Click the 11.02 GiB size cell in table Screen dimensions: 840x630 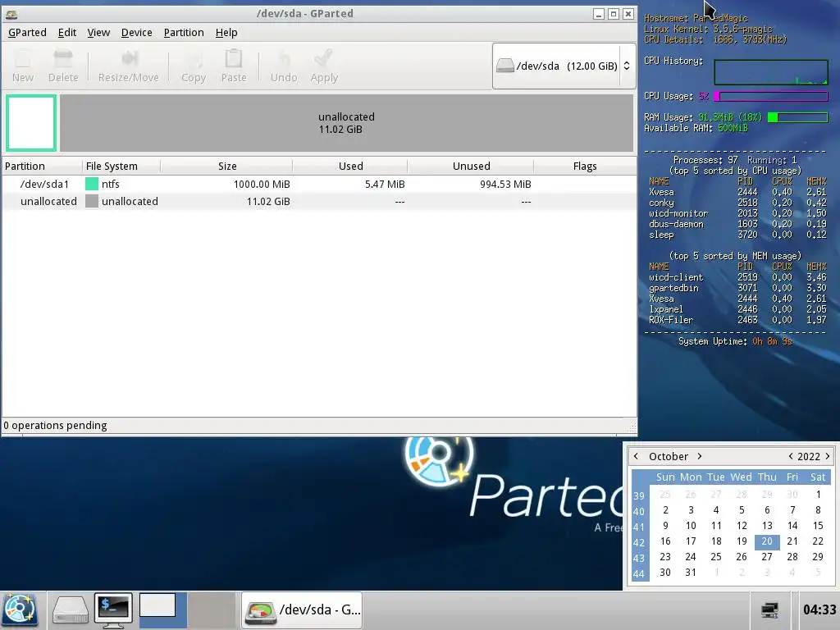(x=268, y=202)
